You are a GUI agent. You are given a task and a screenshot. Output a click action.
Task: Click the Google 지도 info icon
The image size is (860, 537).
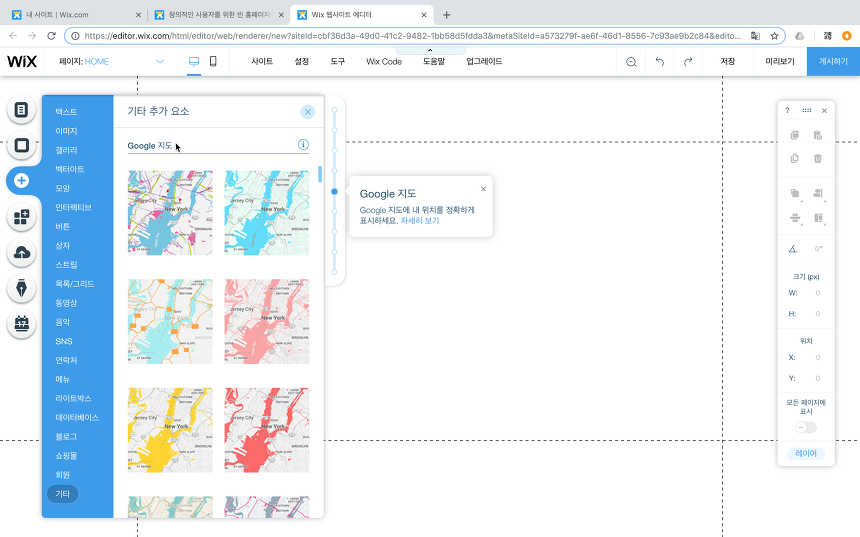coord(303,144)
